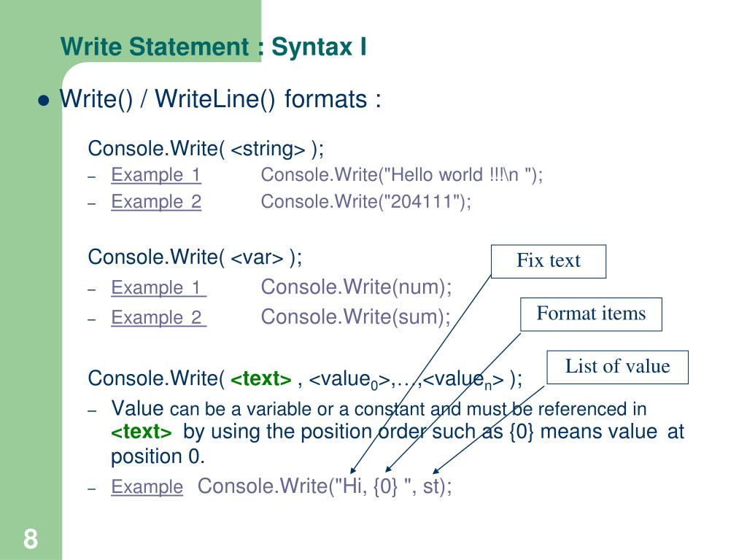This screenshot has width=747, height=560.
Task: Select the Fix text callout box
Action: [x=549, y=262]
